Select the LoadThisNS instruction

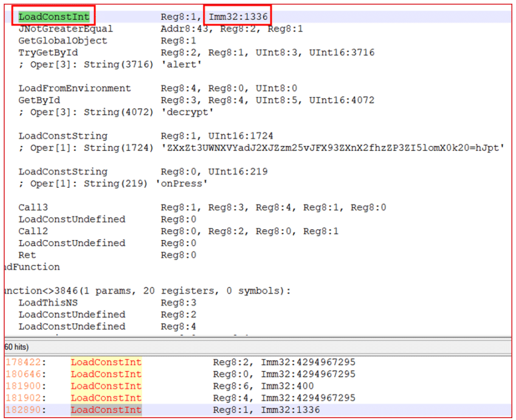[x=48, y=303]
